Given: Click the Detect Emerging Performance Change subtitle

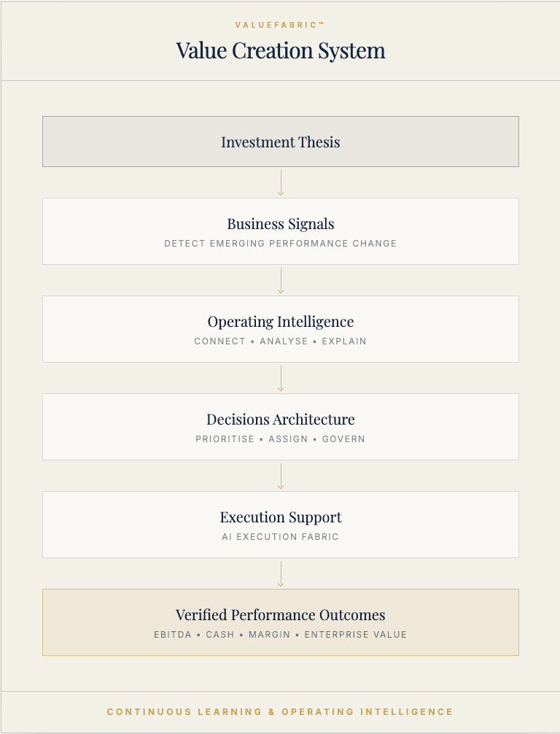Looking at the screenshot, I should click(280, 244).
